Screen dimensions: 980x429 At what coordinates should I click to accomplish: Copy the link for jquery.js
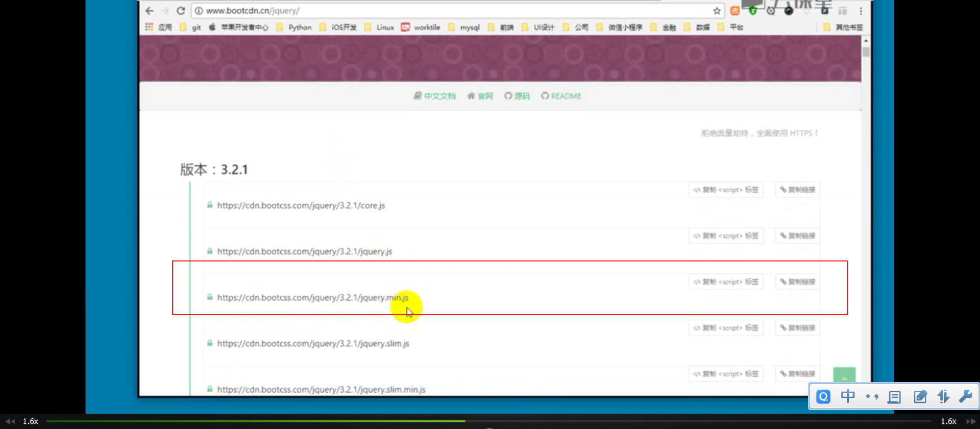point(797,236)
